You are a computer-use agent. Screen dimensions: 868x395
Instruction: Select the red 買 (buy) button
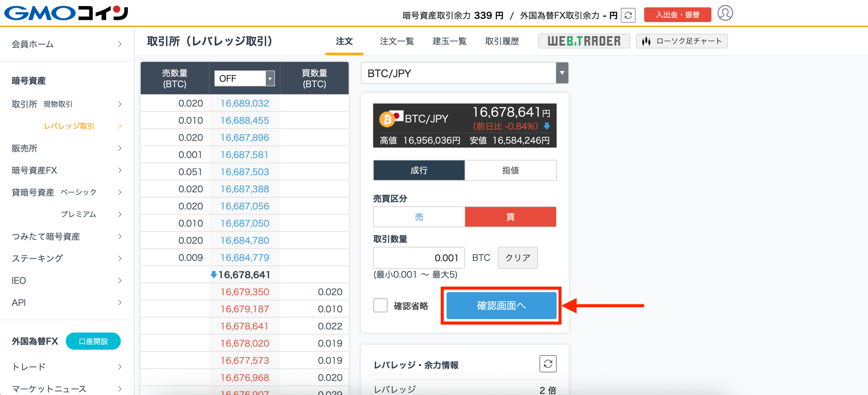click(510, 217)
